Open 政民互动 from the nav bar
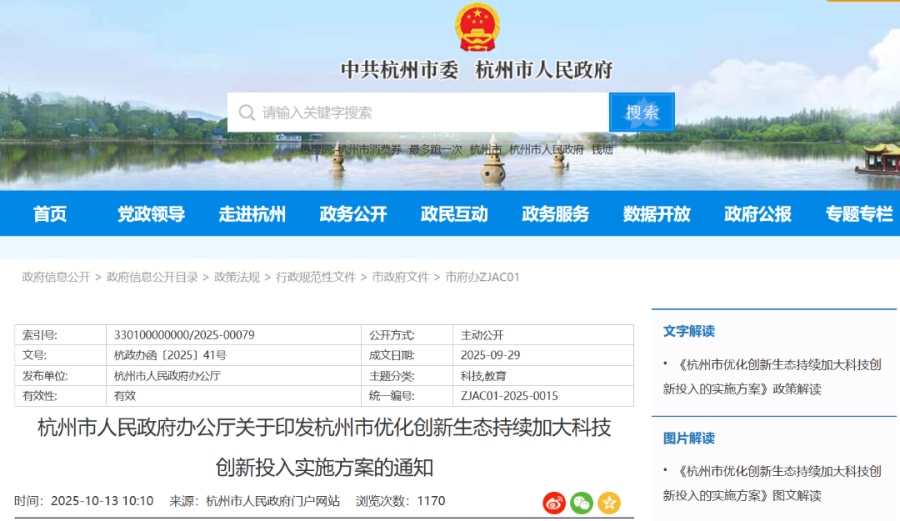The width and height of the screenshot is (900, 521). (x=454, y=214)
